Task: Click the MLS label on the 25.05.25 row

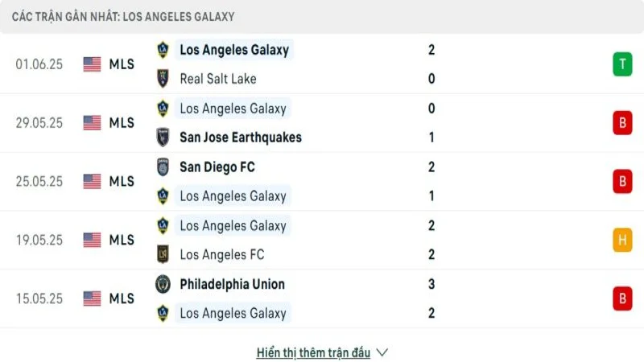Action: point(122,182)
